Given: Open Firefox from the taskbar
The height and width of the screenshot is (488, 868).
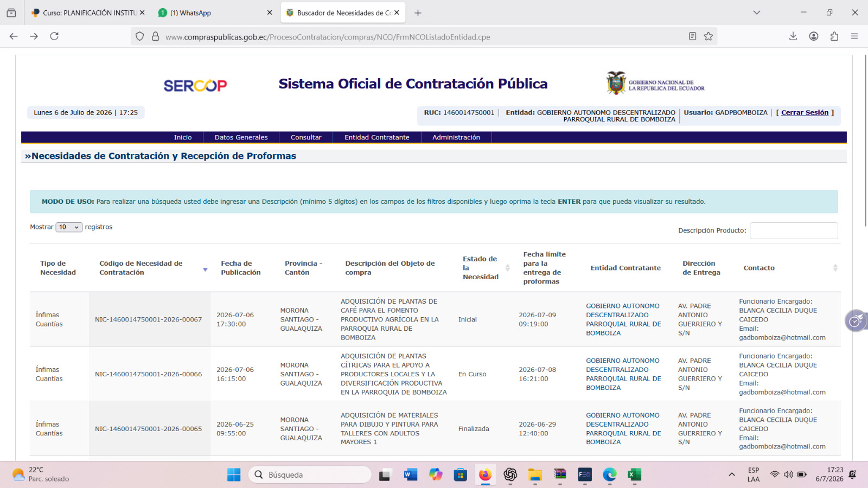Looking at the screenshot, I should point(485,474).
